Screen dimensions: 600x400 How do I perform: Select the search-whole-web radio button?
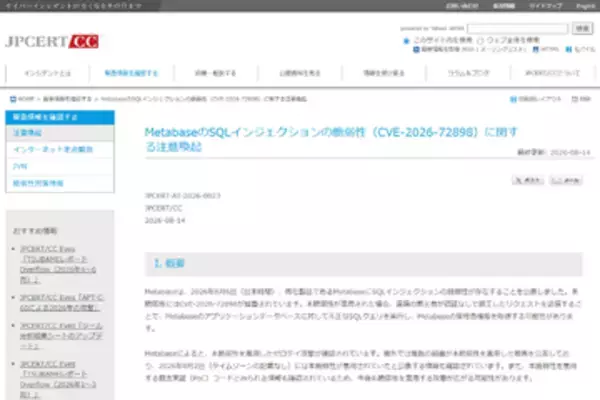(x=480, y=40)
